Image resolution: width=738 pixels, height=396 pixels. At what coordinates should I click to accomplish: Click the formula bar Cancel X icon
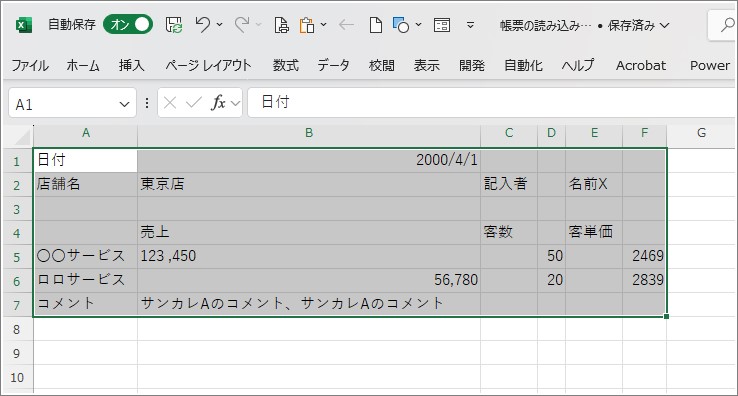pyautogui.click(x=170, y=103)
